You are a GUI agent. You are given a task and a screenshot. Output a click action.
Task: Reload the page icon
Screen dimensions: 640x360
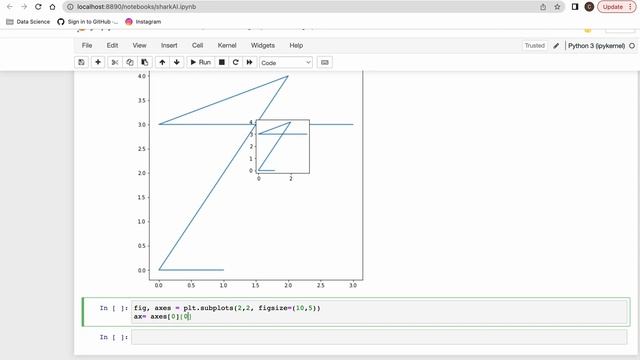point(38,7)
